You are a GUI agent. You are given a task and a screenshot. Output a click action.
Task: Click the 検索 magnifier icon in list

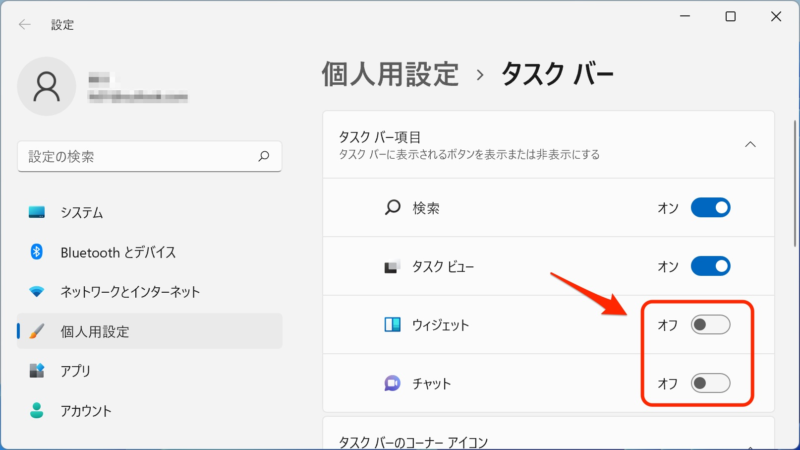[x=392, y=207]
